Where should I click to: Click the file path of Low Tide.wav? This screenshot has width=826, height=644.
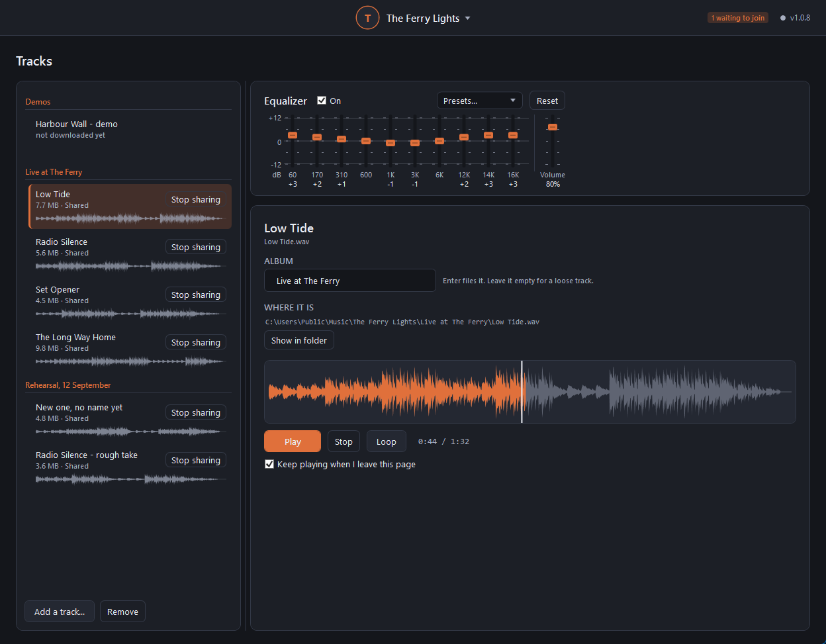[402, 322]
